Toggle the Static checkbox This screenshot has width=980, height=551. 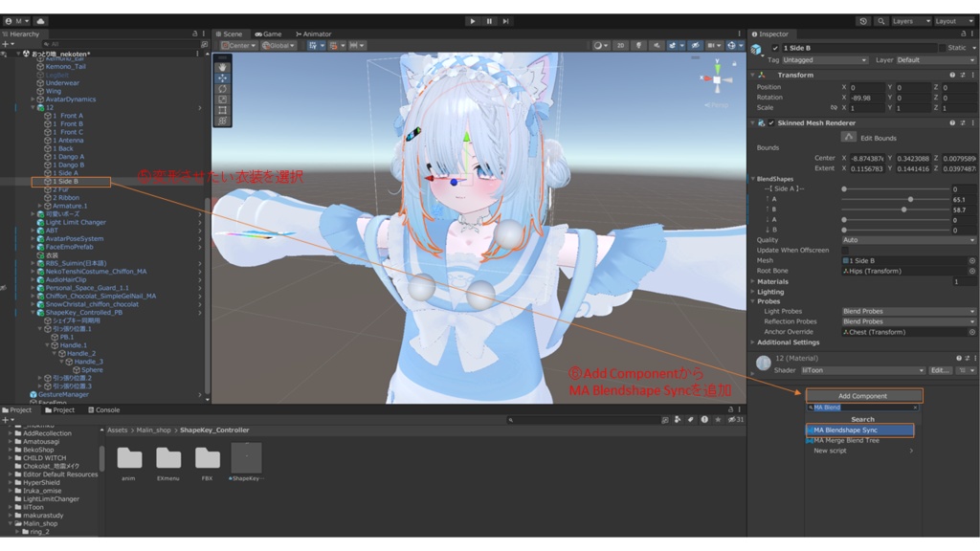pyautogui.click(x=942, y=48)
